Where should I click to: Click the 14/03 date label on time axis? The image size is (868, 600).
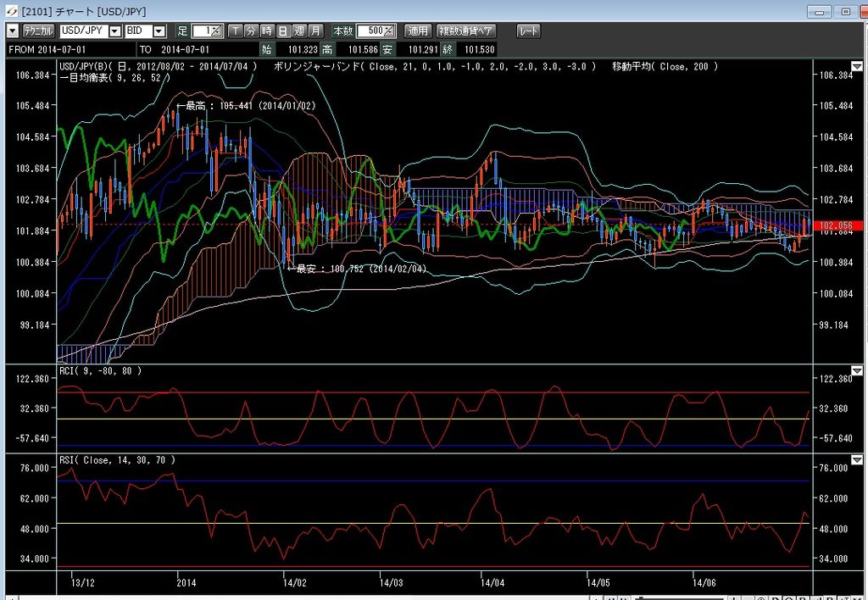(x=392, y=582)
